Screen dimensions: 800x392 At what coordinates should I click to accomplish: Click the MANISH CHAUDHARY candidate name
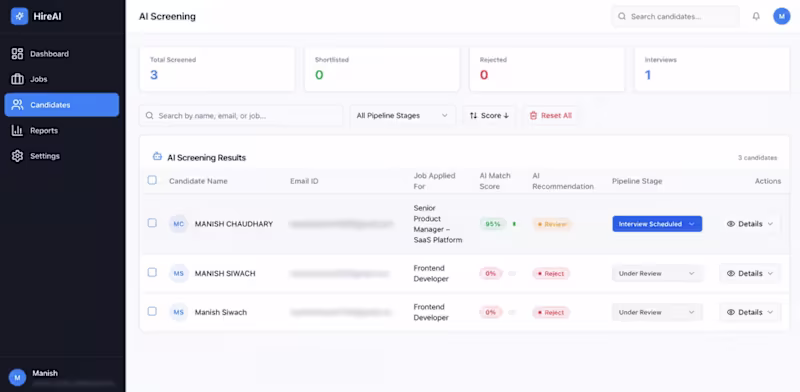(234, 224)
